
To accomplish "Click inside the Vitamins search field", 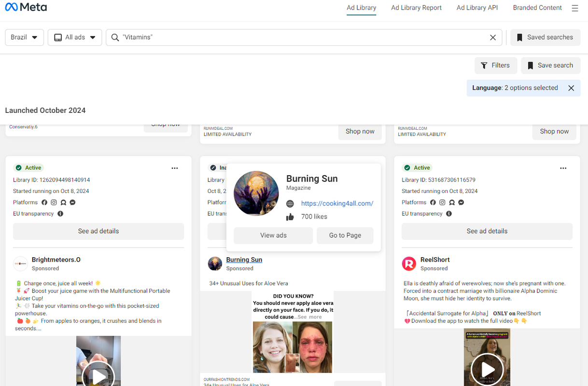I will tap(304, 38).
